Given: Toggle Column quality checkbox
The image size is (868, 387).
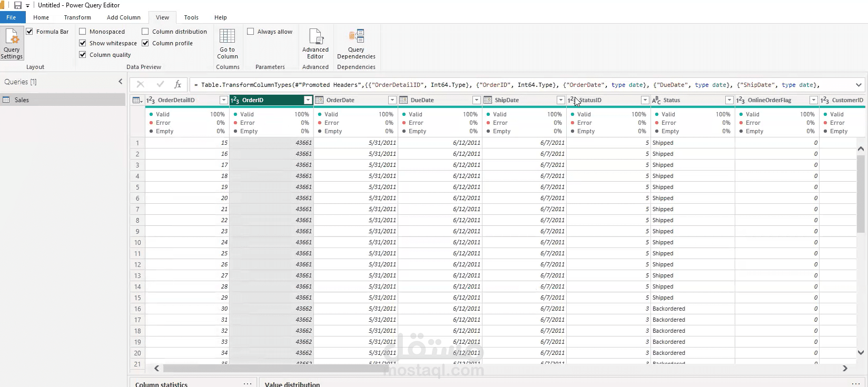Looking at the screenshot, I should click(83, 55).
